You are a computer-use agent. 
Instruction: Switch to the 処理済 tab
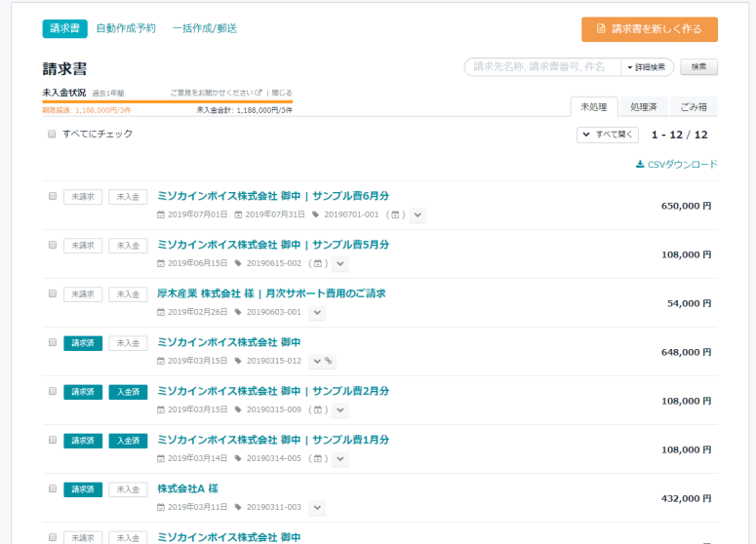pyautogui.click(x=644, y=106)
